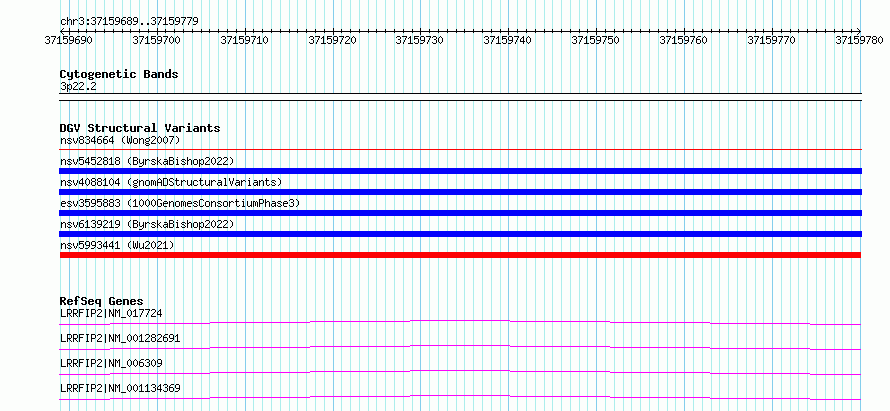Click ruler tick label 37159780

click(860, 40)
